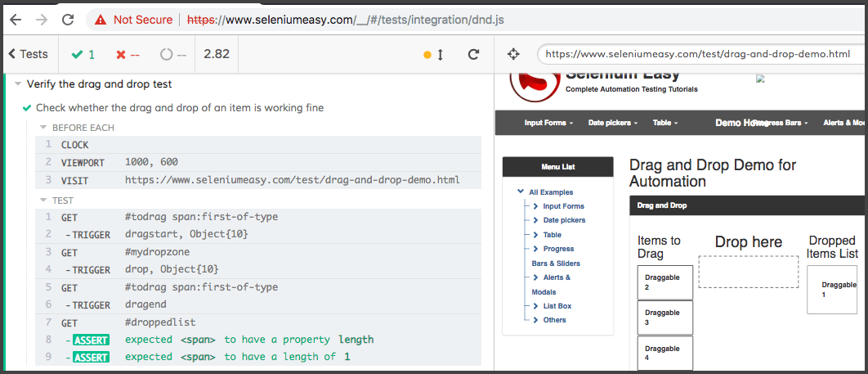Click the dashed drop zone box

tap(749, 272)
